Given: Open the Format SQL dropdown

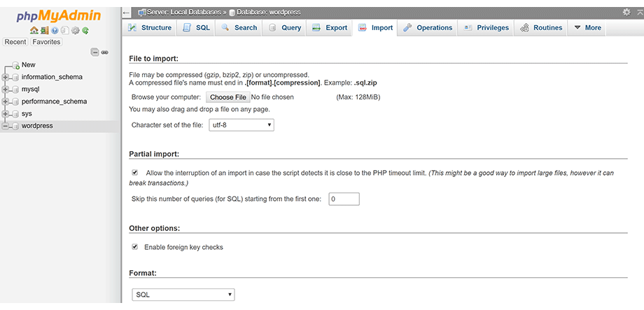Looking at the screenshot, I should (x=183, y=295).
